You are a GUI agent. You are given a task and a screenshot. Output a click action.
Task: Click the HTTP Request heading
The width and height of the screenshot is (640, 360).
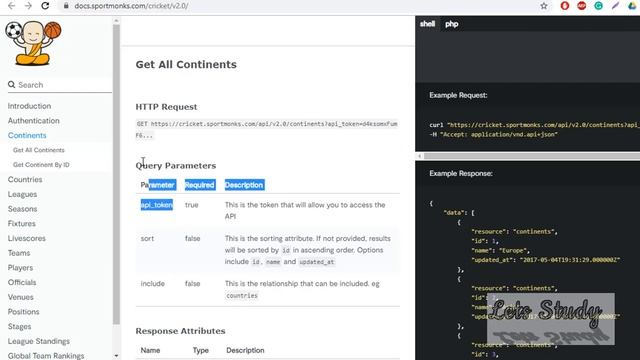tap(166, 107)
